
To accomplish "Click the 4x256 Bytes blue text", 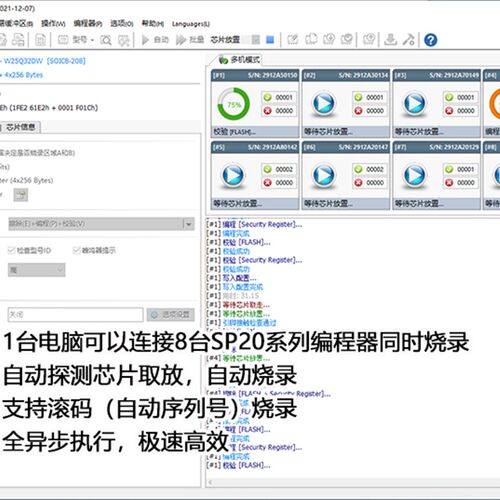I will pyautogui.click(x=23, y=75).
